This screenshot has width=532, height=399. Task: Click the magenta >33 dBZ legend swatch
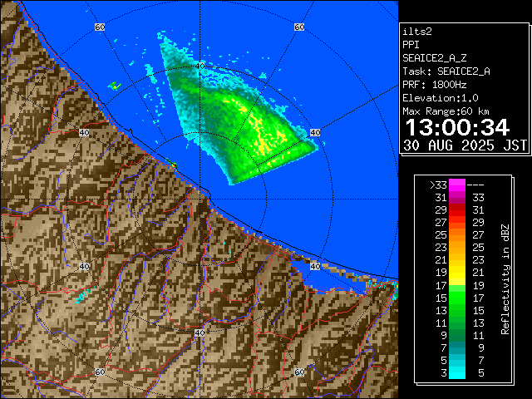pos(457,185)
